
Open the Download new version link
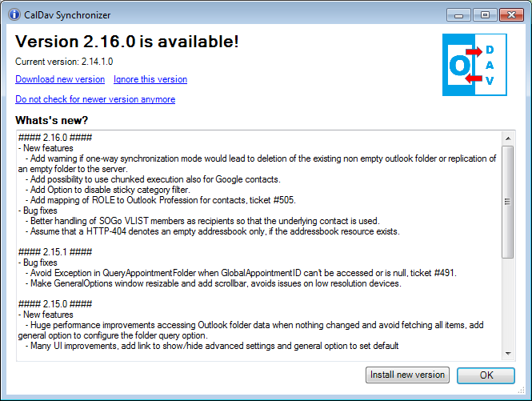click(60, 79)
